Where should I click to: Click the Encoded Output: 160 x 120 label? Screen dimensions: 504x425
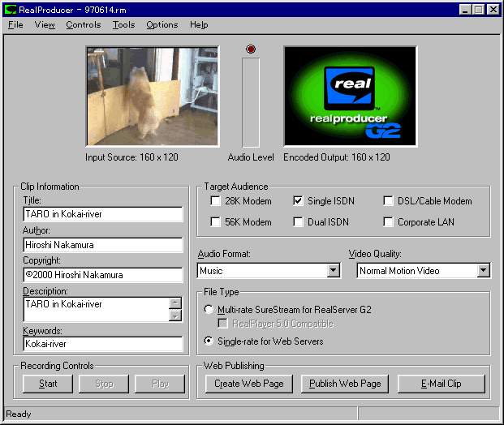tap(337, 157)
